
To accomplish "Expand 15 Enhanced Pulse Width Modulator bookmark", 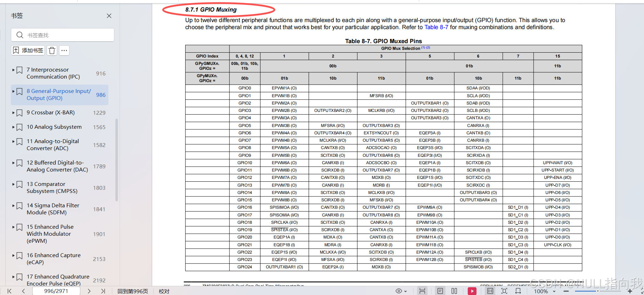I will click(13, 227).
